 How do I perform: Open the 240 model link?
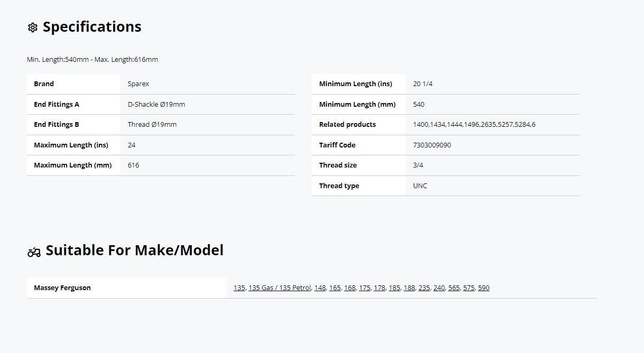(438, 288)
